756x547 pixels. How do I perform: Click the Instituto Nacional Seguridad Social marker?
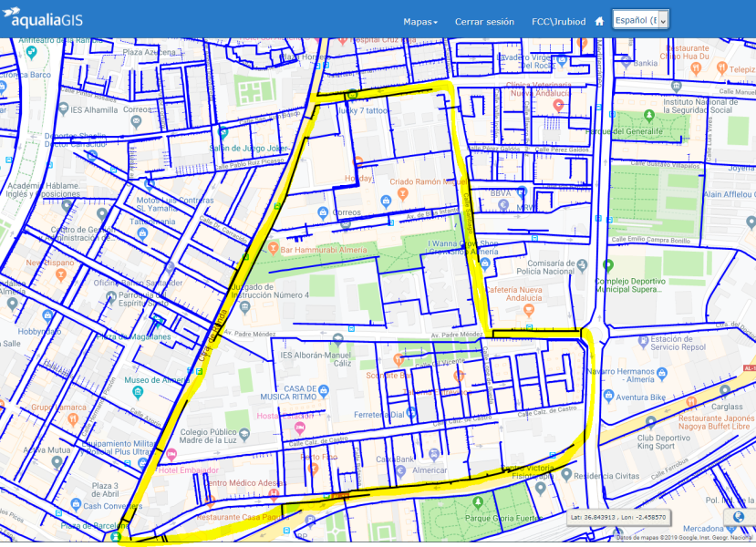[x=676, y=87]
